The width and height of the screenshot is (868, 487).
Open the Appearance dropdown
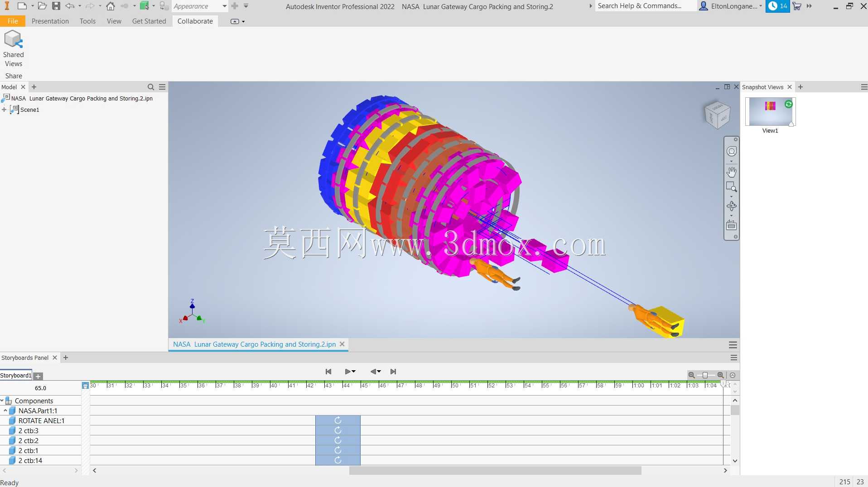(x=225, y=6)
